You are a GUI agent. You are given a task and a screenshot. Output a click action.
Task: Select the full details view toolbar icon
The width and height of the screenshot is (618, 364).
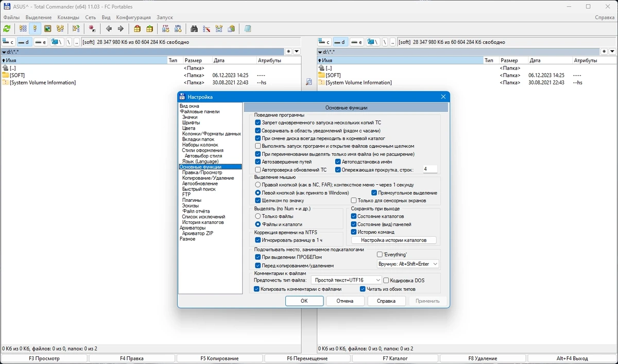[x=35, y=29]
